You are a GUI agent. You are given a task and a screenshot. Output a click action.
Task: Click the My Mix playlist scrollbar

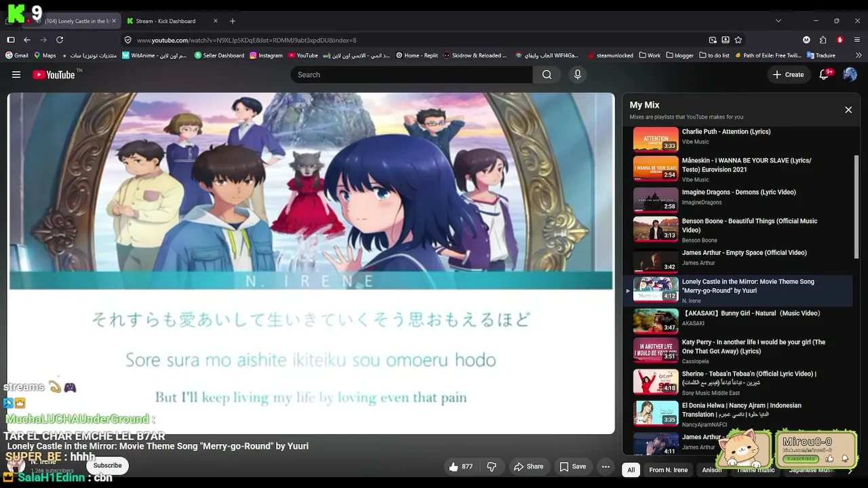coord(856,207)
